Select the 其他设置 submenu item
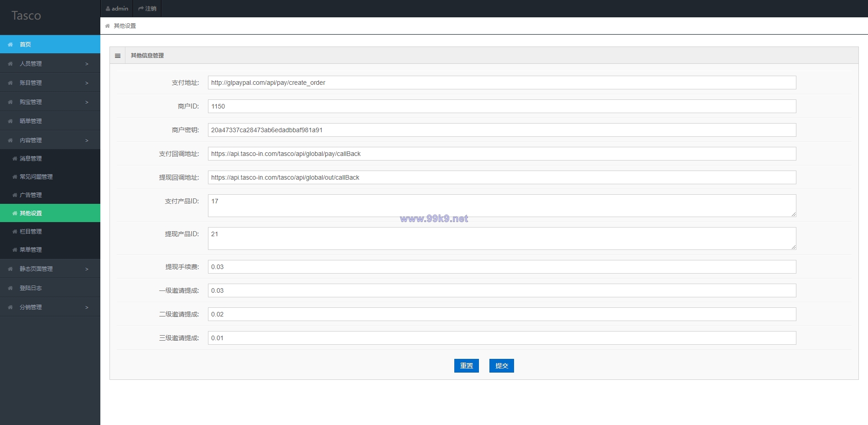This screenshot has height=425, width=868. pos(50,213)
